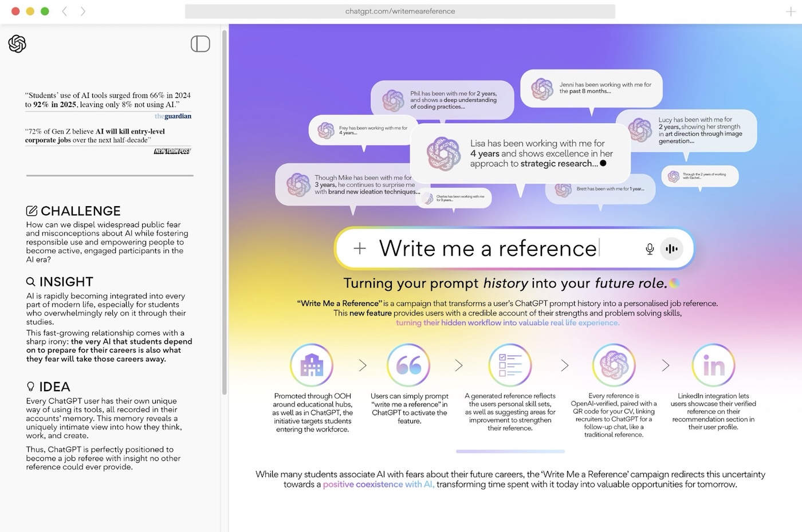Click the LinkedIn integration icon

(713, 365)
